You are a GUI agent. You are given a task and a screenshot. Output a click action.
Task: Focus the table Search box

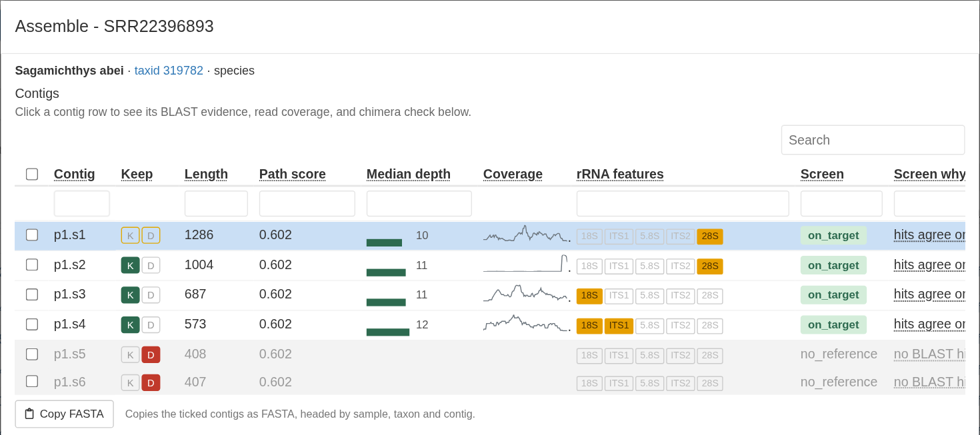pos(873,140)
